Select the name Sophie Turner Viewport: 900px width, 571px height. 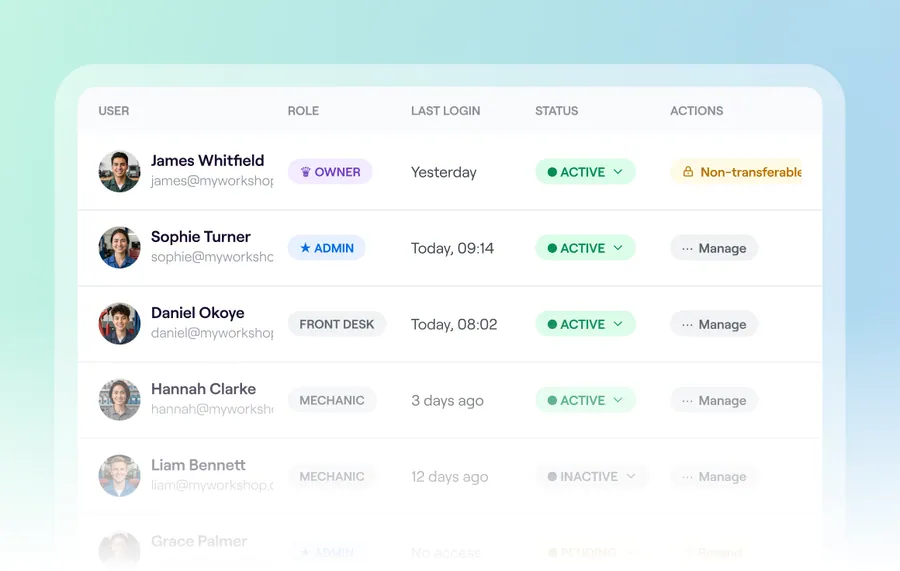(200, 236)
